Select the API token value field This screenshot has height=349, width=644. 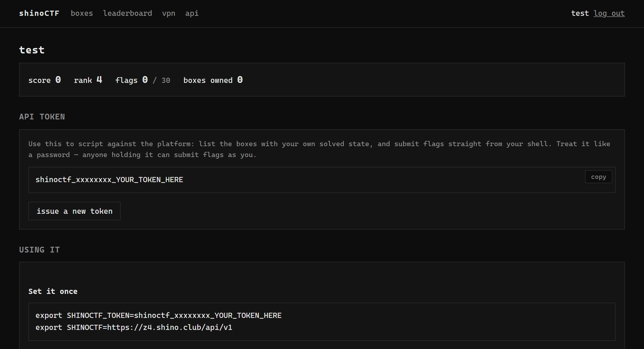(322, 180)
